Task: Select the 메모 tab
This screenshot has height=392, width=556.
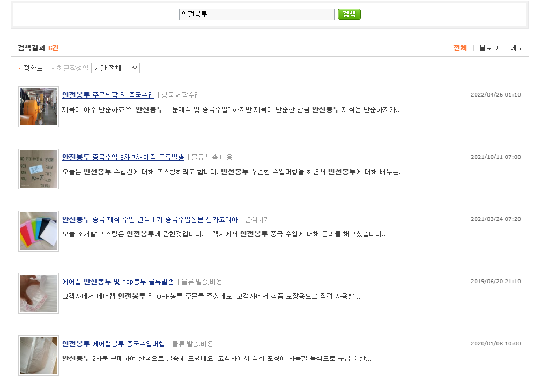Action: [x=516, y=48]
